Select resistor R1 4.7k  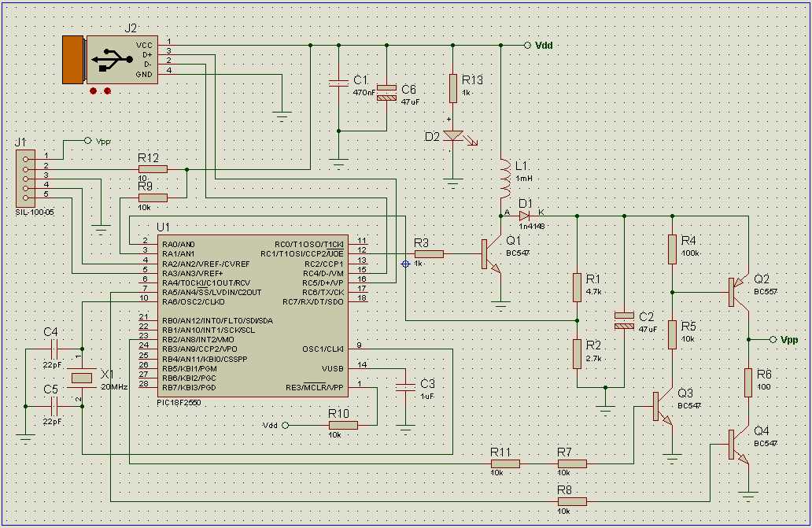578,288
